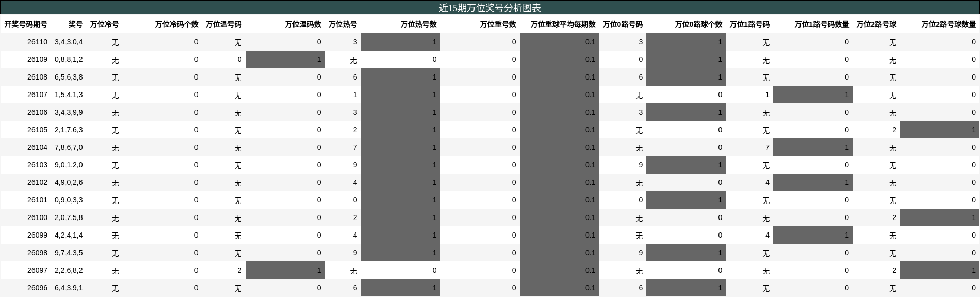Click the 万位2路号球数量 column header
This screenshot has height=297, width=980.
click(x=949, y=24)
